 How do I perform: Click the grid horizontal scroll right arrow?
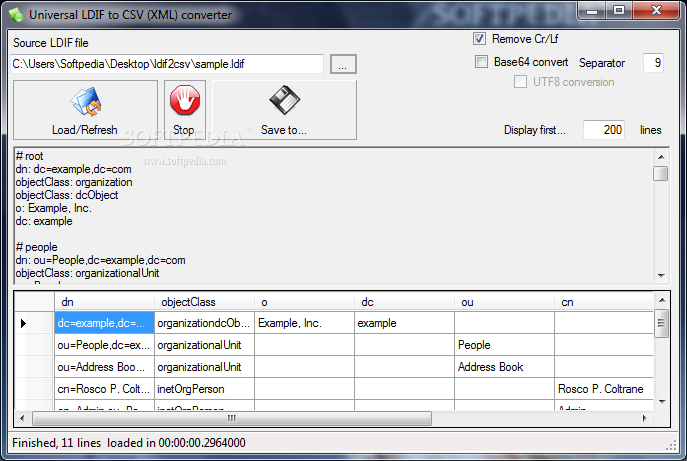pyautogui.click(x=645, y=418)
